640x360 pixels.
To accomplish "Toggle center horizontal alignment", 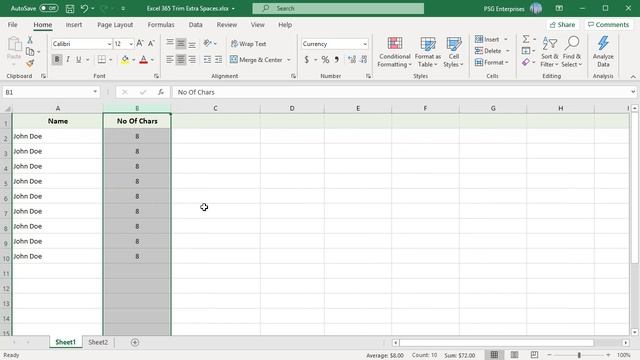I will pos(181,60).
